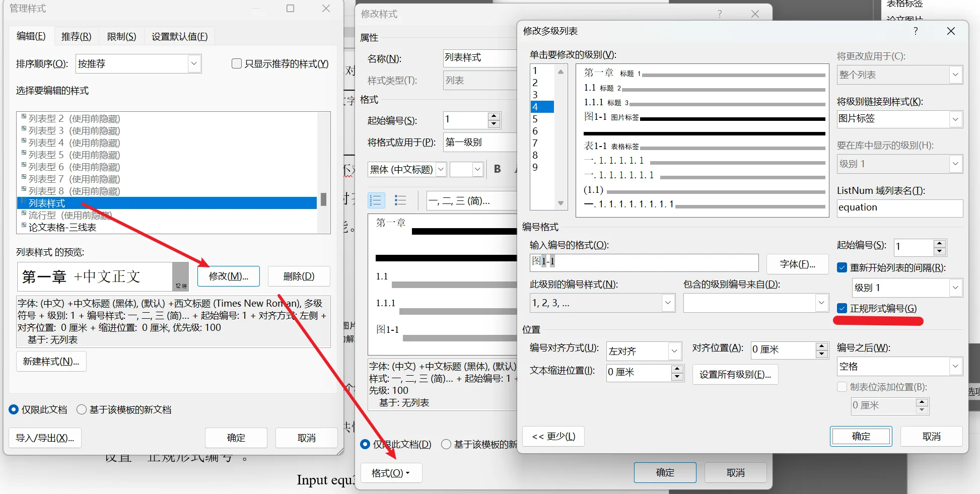Screen dimensions: 980x494
Task: Enable the 只显示推荐的样式 checkbox
Action: [x=236, y=63]
